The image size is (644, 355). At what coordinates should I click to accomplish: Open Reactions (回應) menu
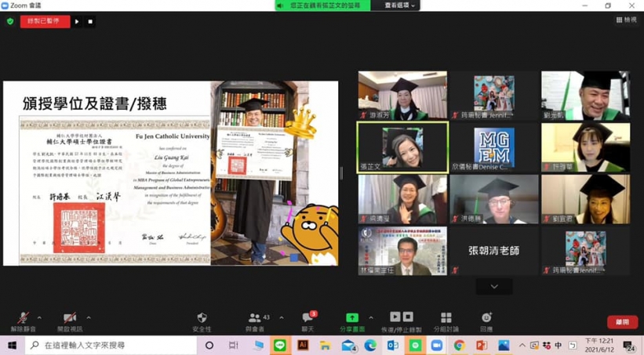486,321
